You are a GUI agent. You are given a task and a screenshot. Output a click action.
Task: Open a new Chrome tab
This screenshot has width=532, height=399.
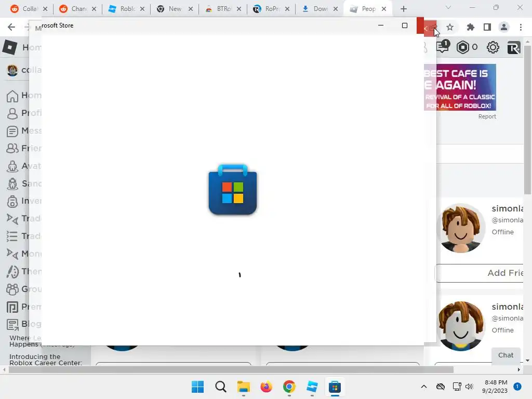403,9
